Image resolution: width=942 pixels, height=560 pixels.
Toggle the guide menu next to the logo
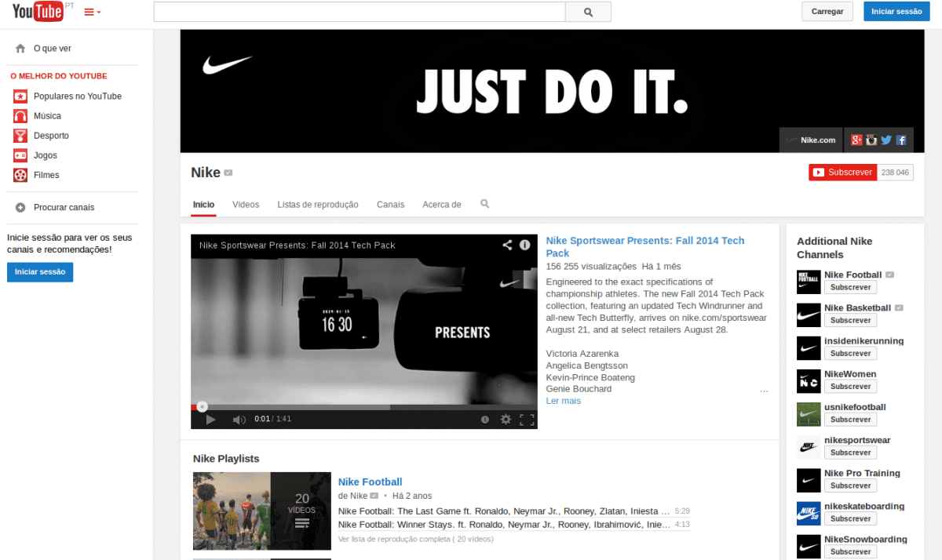coord(89,12)
